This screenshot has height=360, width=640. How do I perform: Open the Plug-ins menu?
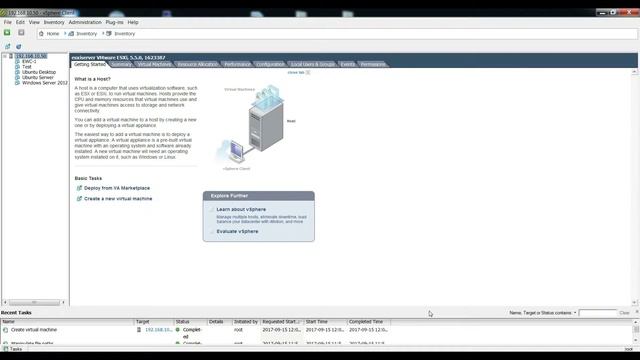(114, 22)
